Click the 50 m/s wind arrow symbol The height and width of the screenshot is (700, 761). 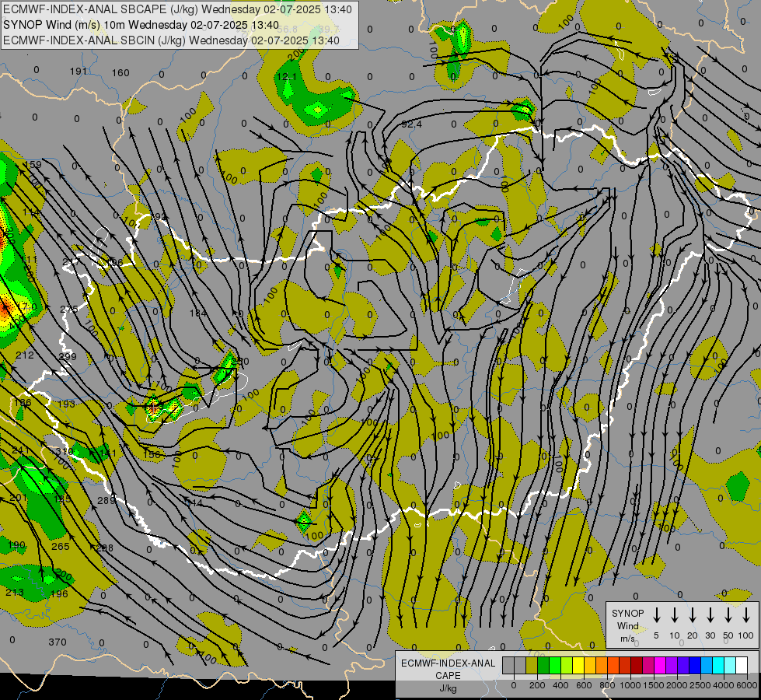pos(728,615)
